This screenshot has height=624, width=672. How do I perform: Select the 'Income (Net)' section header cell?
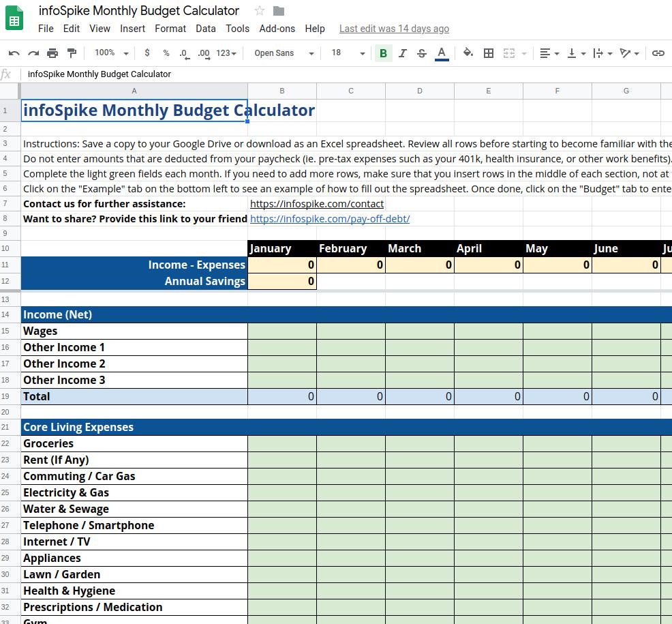tap(134, 314)
